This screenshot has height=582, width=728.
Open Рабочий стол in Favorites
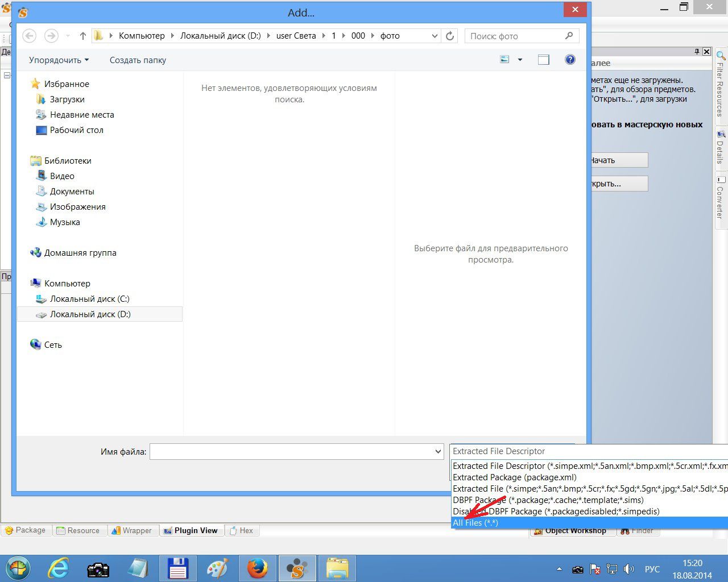pos(76,130)
